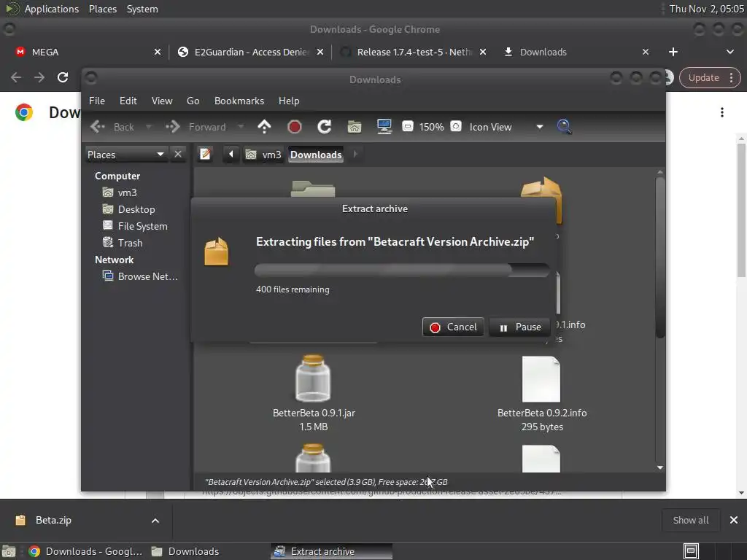Switch to Extract archive in the taskbar

332,551
